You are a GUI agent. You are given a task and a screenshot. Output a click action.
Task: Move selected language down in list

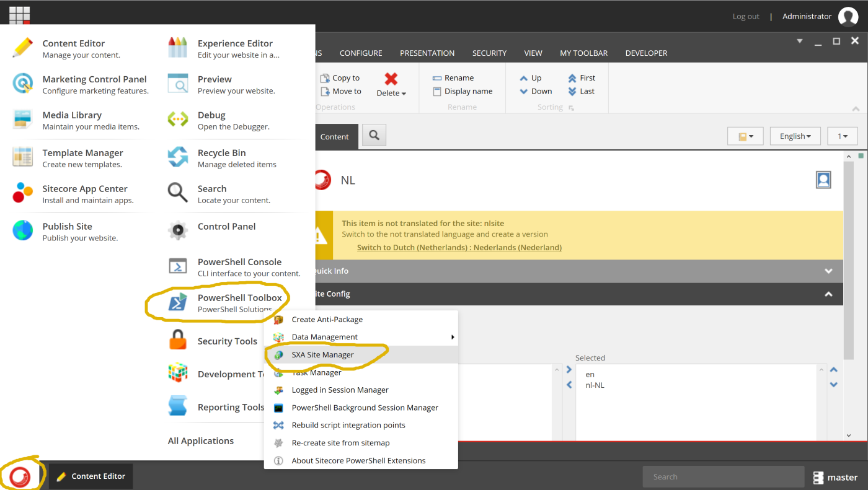tap(834, 385)
